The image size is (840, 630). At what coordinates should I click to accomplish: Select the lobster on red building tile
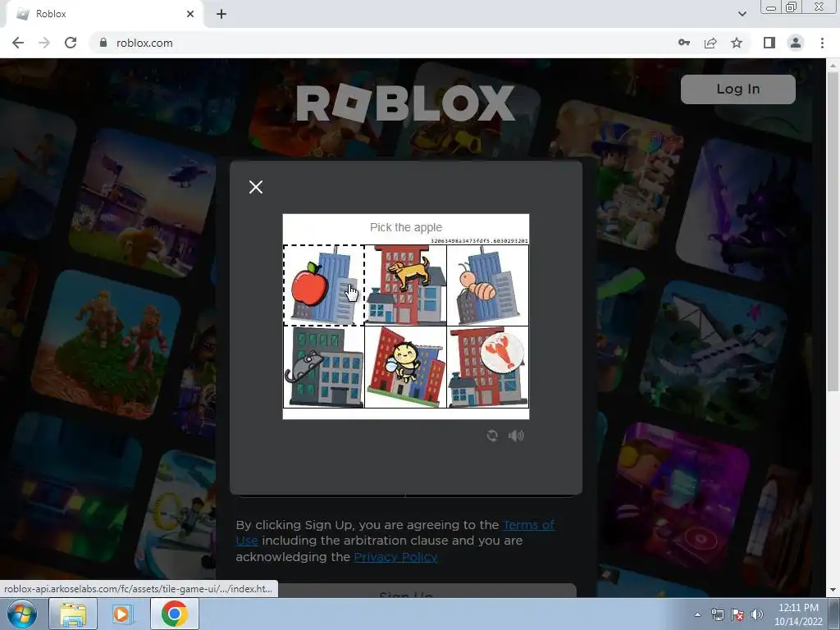click(x=487, y=367)
